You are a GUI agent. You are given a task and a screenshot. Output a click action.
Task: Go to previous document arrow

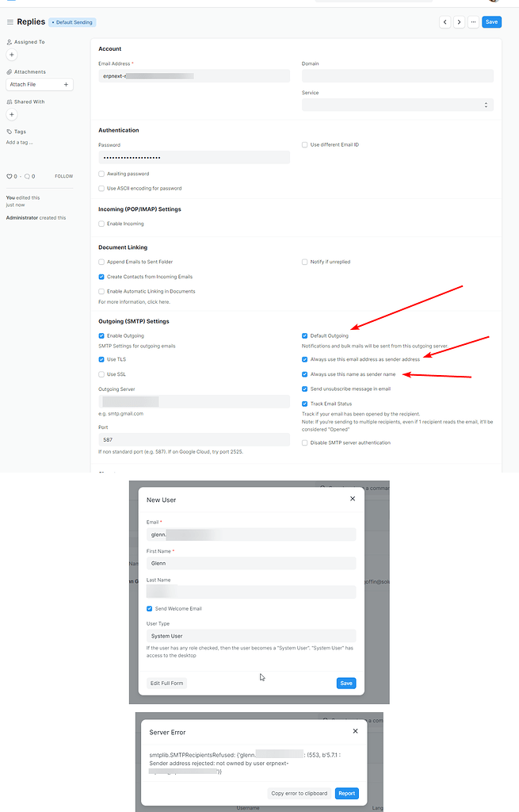[x=445, y=22]
